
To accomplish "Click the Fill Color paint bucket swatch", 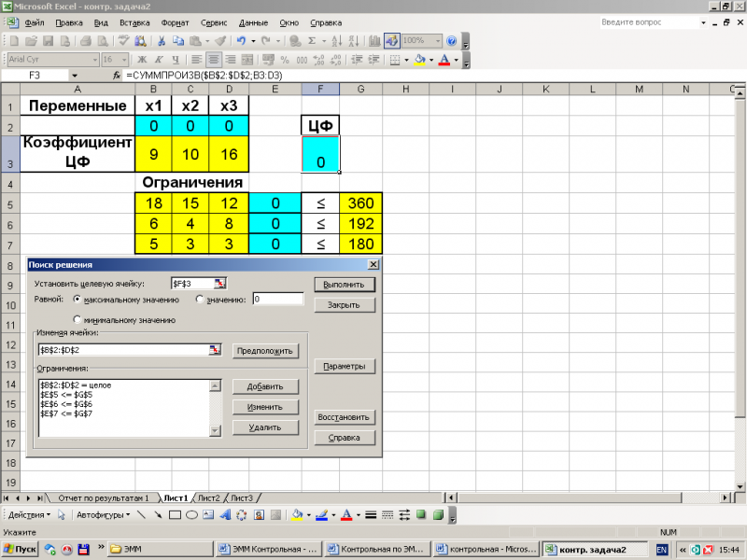I will 420,60.
